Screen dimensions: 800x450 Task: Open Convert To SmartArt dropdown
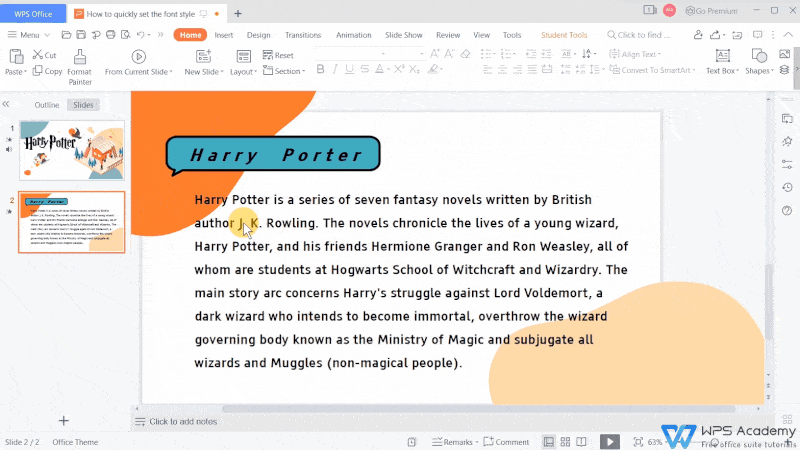click(x=653, y=70)
